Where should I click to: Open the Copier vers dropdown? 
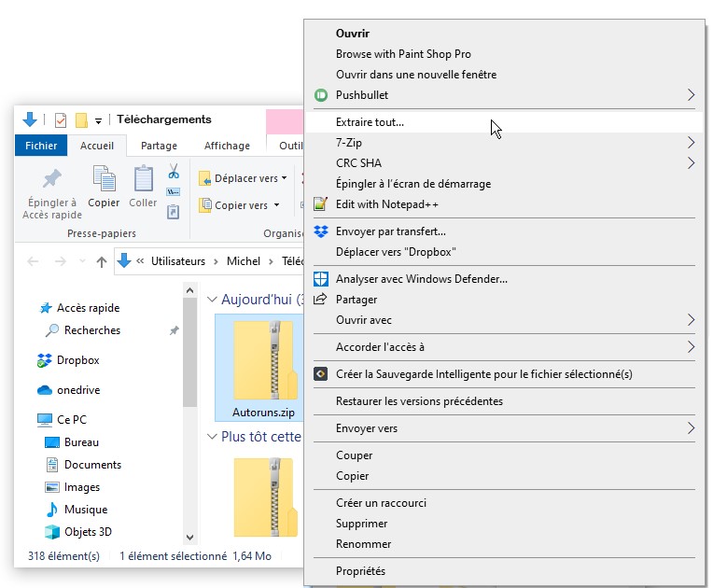coord(240,205)
